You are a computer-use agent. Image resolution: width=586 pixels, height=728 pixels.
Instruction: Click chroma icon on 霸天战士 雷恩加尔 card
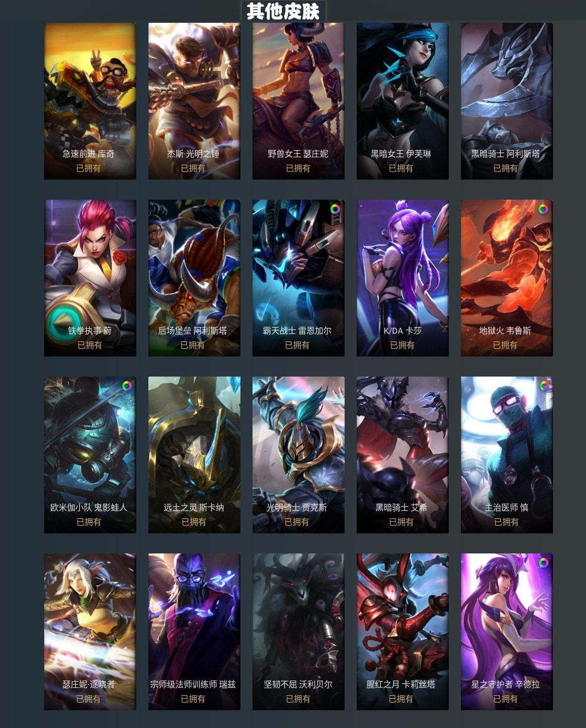pos(335,209)
